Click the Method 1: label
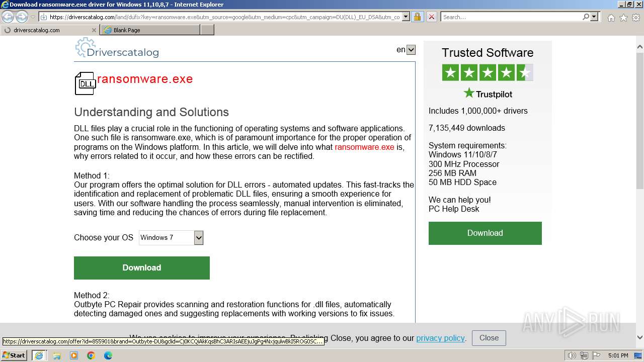Screen dimensions: 644x362 92,176
